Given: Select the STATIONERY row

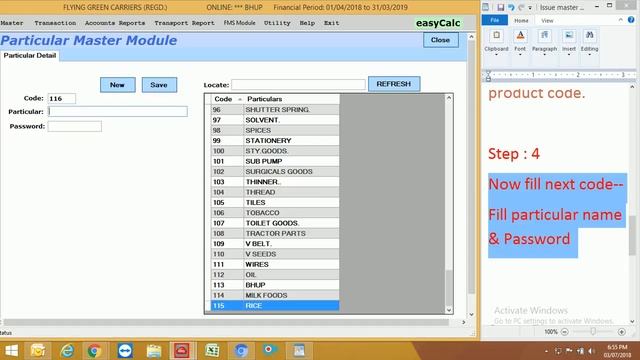Looking at the screenshot, I should 275,140.
